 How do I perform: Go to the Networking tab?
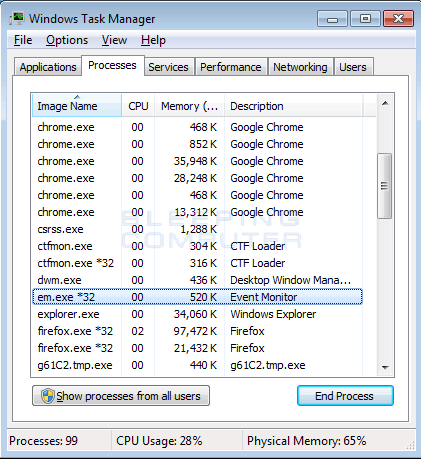click(x=300, y=67)
